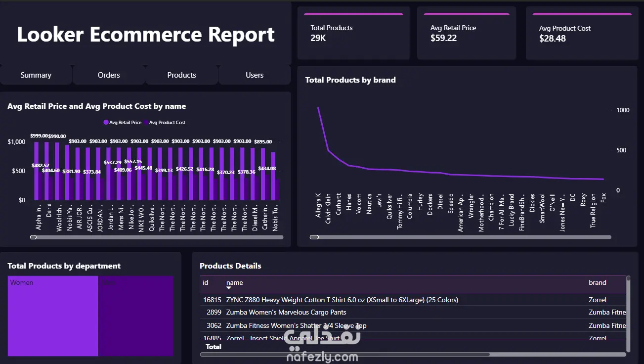
Task: Open the Summary page tab
Action: (x=36, y=75)
